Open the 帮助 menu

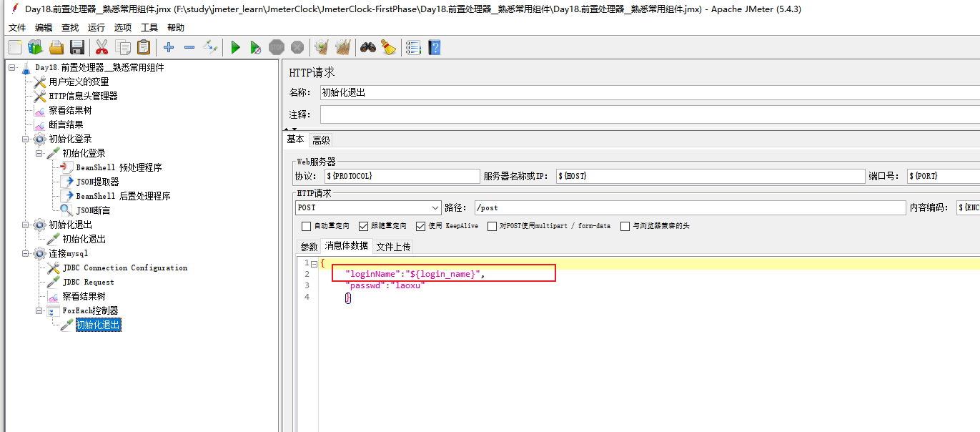point(176,28)
